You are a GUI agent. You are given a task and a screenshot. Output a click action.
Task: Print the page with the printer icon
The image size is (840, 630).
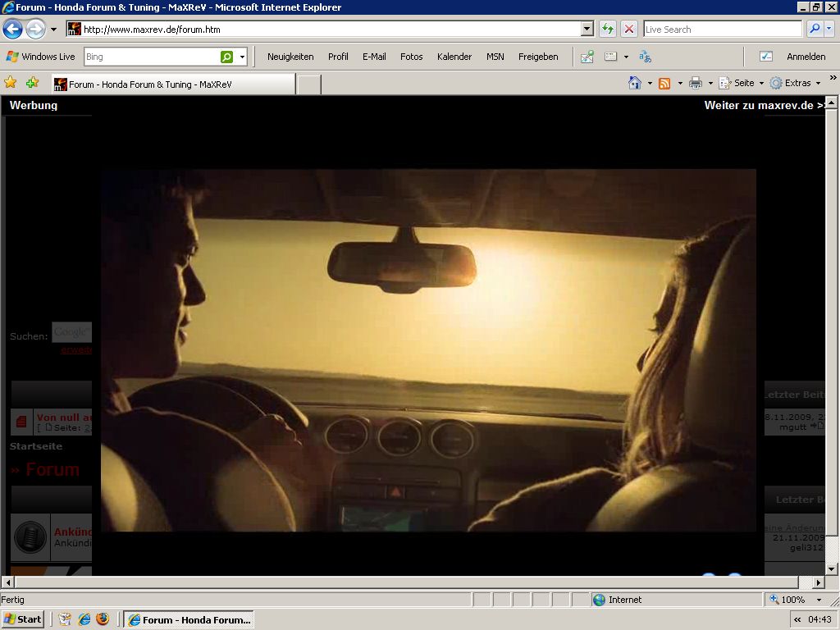click(696, 83)
